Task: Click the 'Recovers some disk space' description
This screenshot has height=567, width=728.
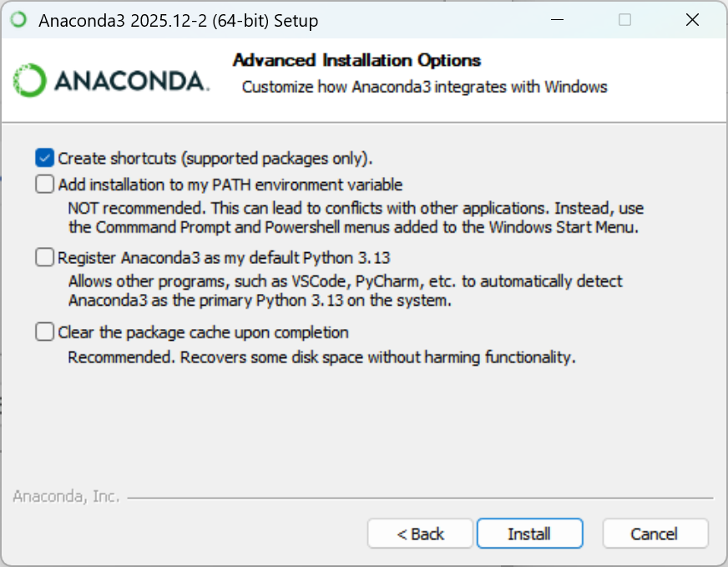Action: [x=321, y=357]
